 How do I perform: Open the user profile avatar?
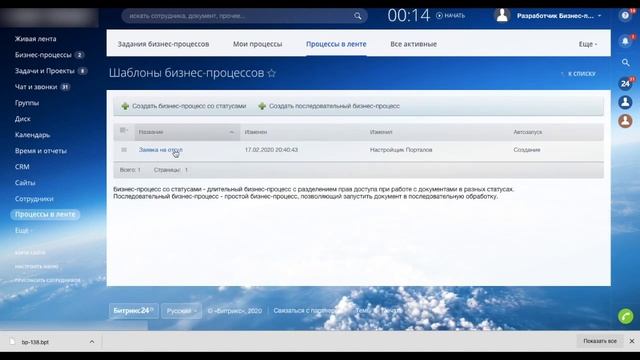tap(502, 16)
